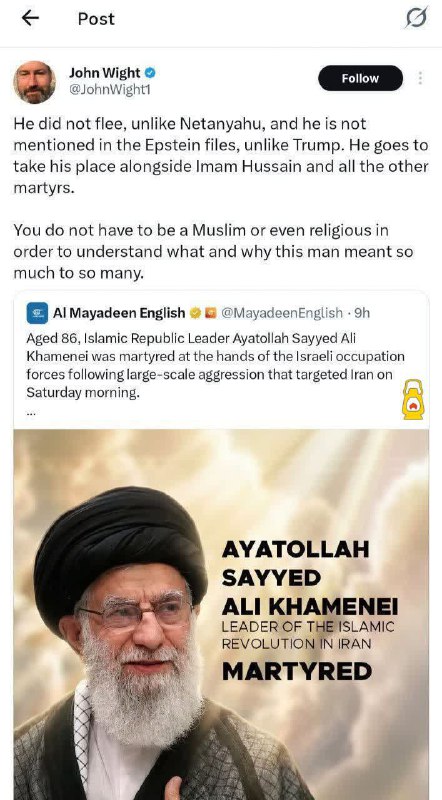Click the Al Mayadeen English avatar logo

click(x=37, y=313)
